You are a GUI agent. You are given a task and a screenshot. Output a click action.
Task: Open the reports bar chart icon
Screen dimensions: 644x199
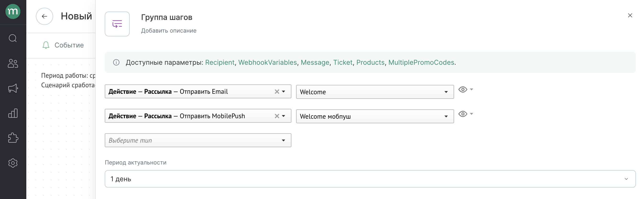13,113
